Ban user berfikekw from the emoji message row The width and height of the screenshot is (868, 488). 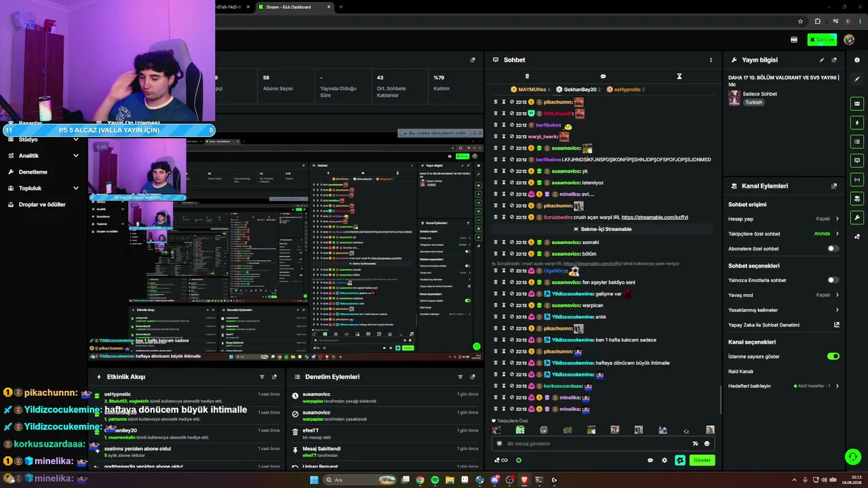coord(512,125)
